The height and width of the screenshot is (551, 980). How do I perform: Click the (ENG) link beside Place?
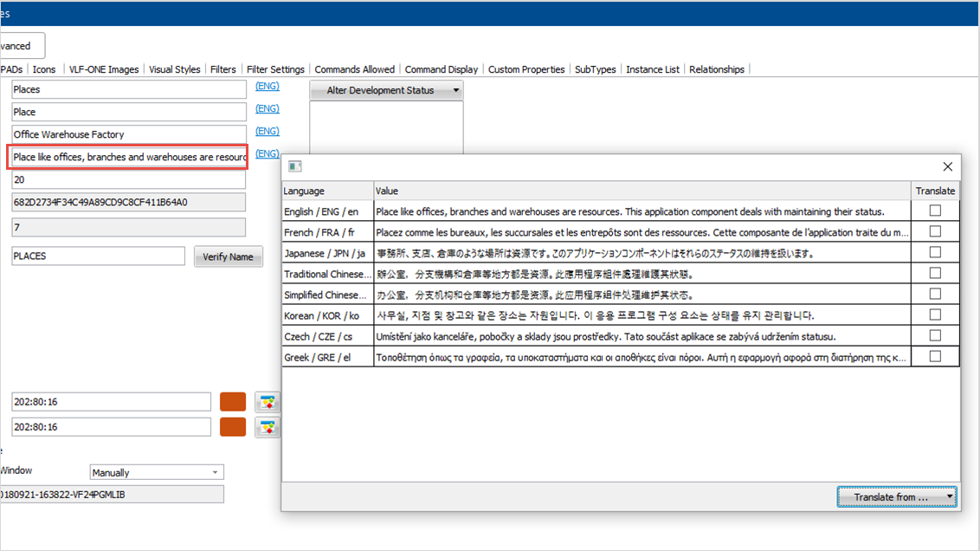267,109
